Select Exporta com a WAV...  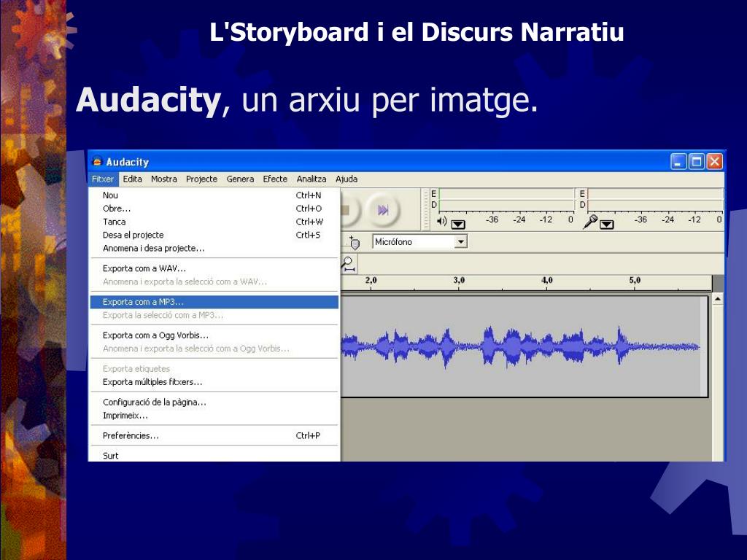tap(214, 268)
